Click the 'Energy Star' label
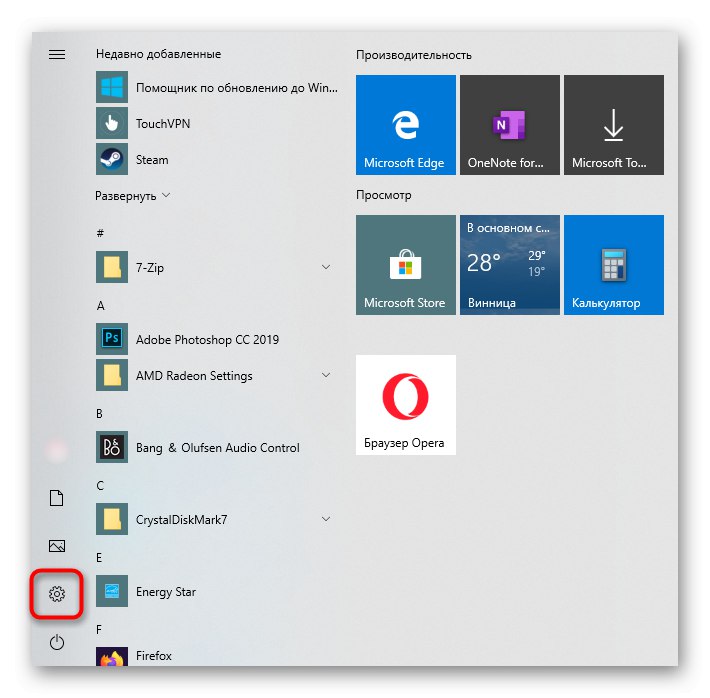Image resolution: width=710 pixels, height=698 pixels. [166, 592]
